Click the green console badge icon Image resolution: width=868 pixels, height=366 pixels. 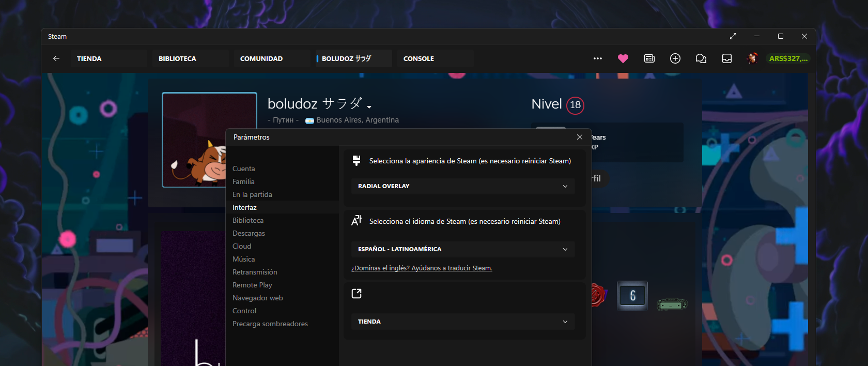(672, 304)
